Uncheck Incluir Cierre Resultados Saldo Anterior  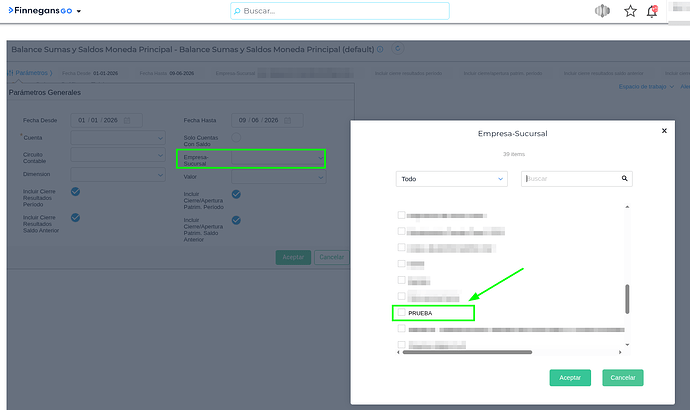pos(76,217)
